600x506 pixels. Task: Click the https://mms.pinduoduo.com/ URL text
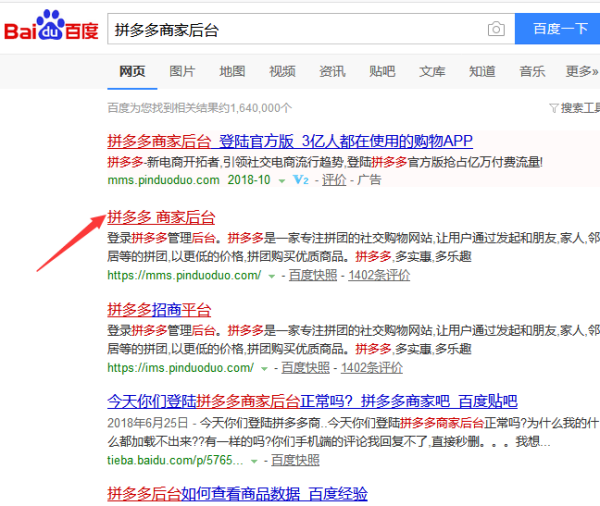pyautogui.click(x=184, y=275)
